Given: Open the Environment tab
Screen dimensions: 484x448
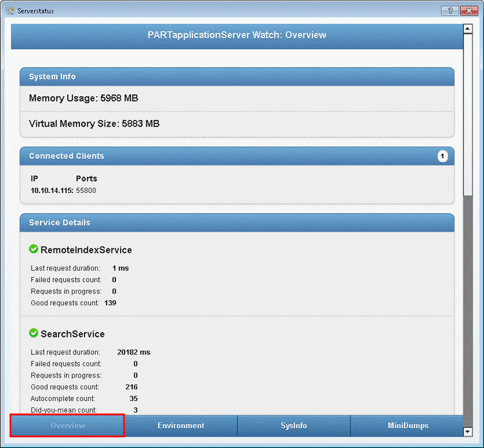Looking at the screenshot, I should [x=181, y=425].
